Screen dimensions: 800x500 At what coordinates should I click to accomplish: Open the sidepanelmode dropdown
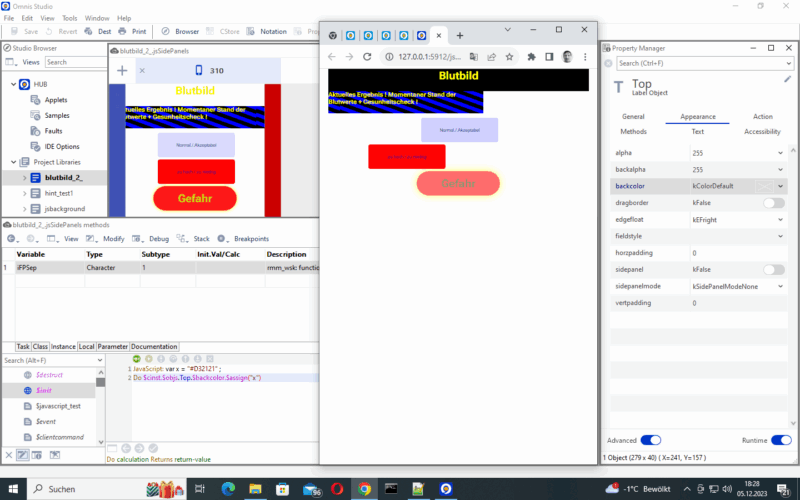tap(780, 286)
